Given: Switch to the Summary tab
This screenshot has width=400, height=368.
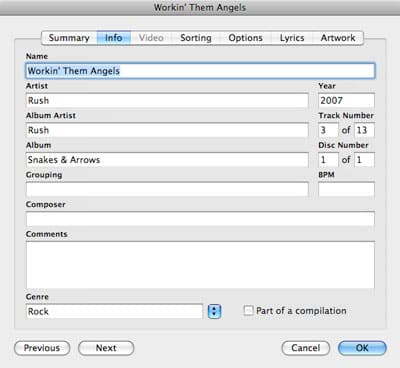Looking at the screenshot, I should coord(69,38).
